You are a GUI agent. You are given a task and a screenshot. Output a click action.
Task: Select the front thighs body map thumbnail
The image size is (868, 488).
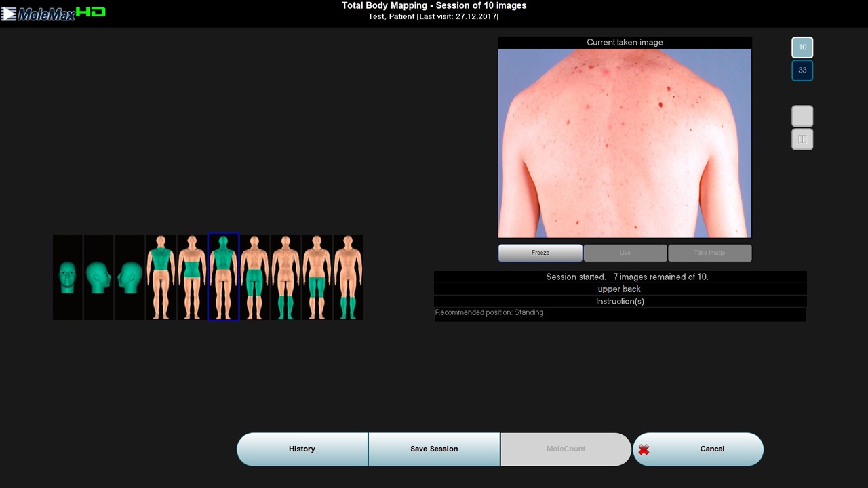pyautogui.click(x=317, y=277)
